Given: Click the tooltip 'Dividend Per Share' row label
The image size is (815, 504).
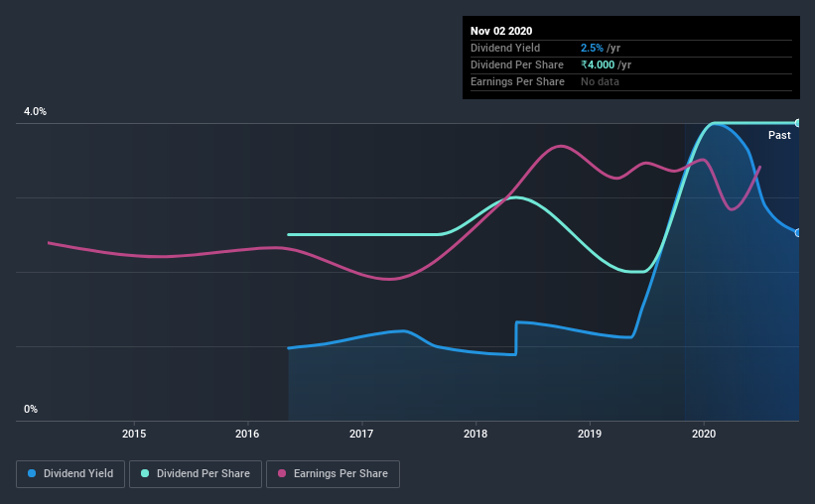Looking at the screenshot, I should [x=516, y=64].
